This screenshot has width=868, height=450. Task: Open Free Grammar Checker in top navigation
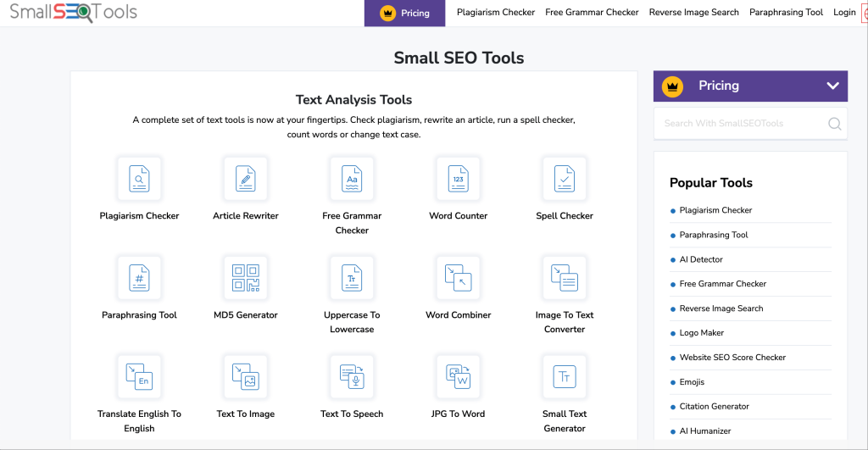click(592, 12)
